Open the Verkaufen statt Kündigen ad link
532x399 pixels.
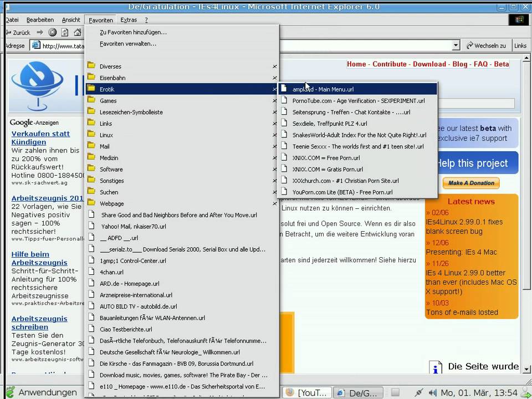[x=40, y=138]
